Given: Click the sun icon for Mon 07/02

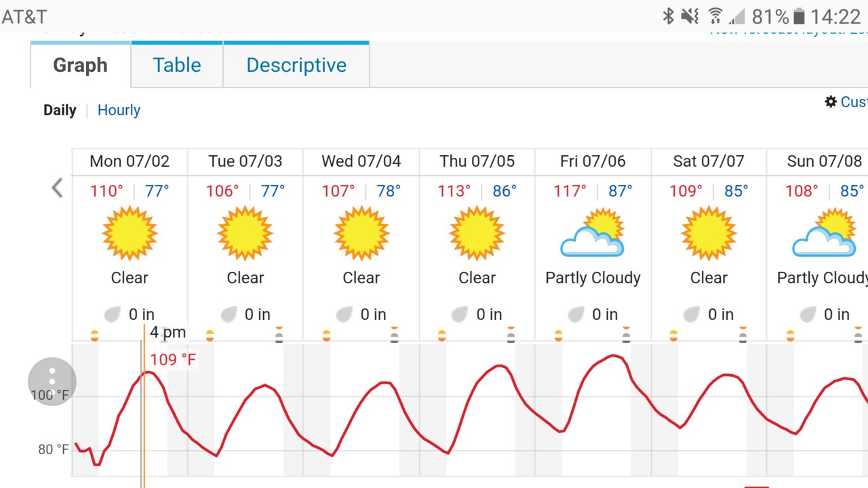Looking at the screenshot, I should [130, 234].
